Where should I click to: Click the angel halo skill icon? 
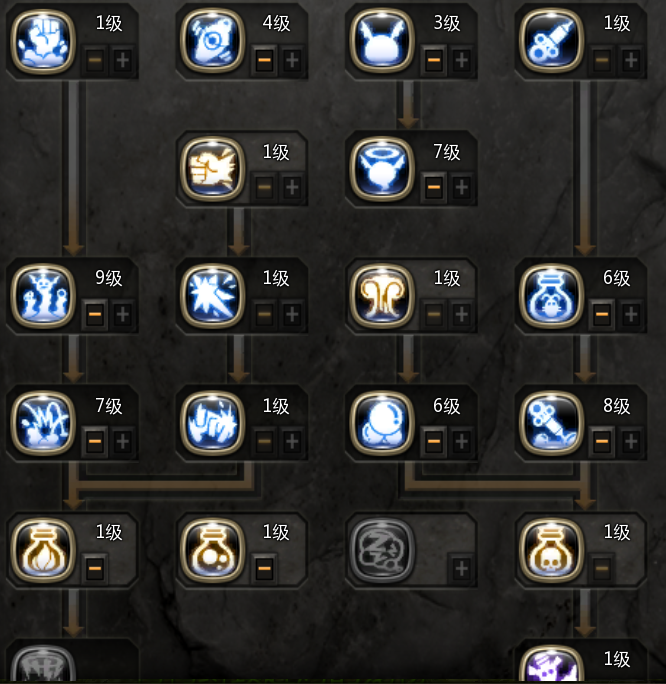click(x=382, y=169)
